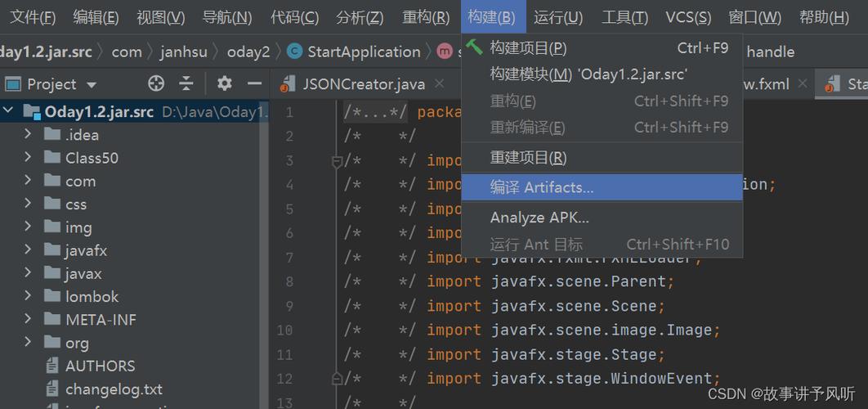Screen dimensions: 868x409
Task: Close the JSONCreator.java tab
Action: [x=439, y=83]
